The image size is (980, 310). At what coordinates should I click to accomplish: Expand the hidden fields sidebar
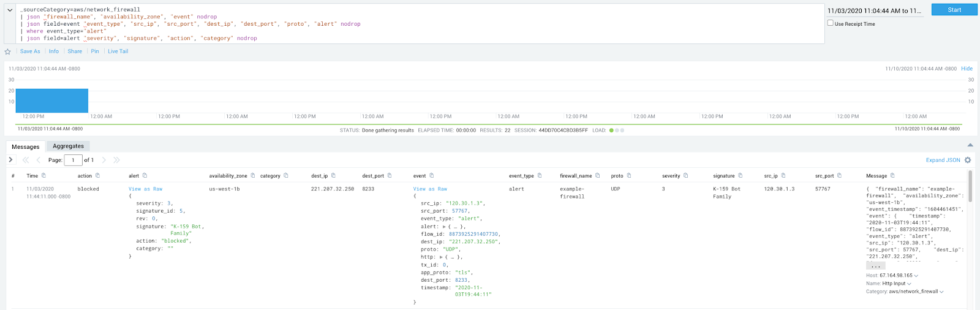10,160
